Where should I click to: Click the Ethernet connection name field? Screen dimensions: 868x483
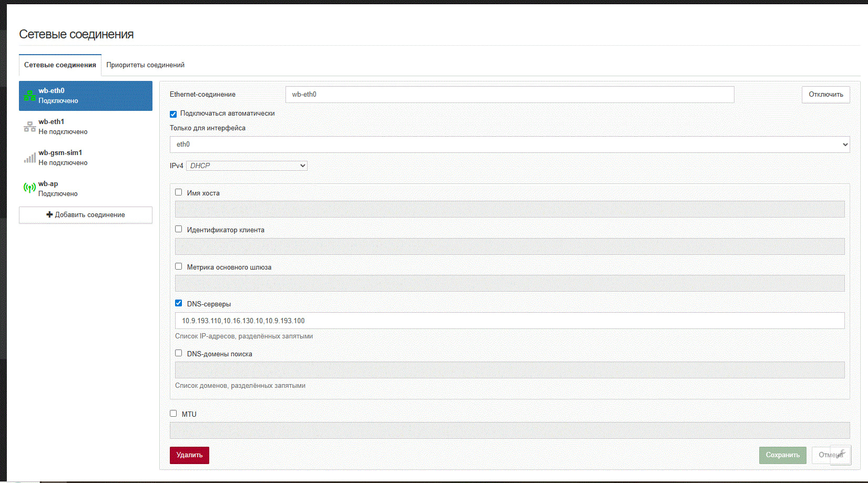pyautogui.click(x=509, y=95)
